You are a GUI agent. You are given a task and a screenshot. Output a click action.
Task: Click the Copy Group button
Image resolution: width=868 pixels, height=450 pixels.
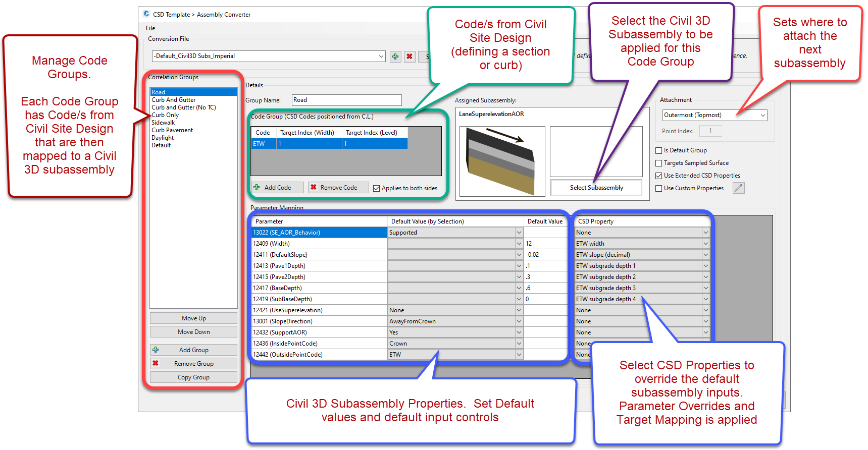pyautogui.click(x=193, y=377)
